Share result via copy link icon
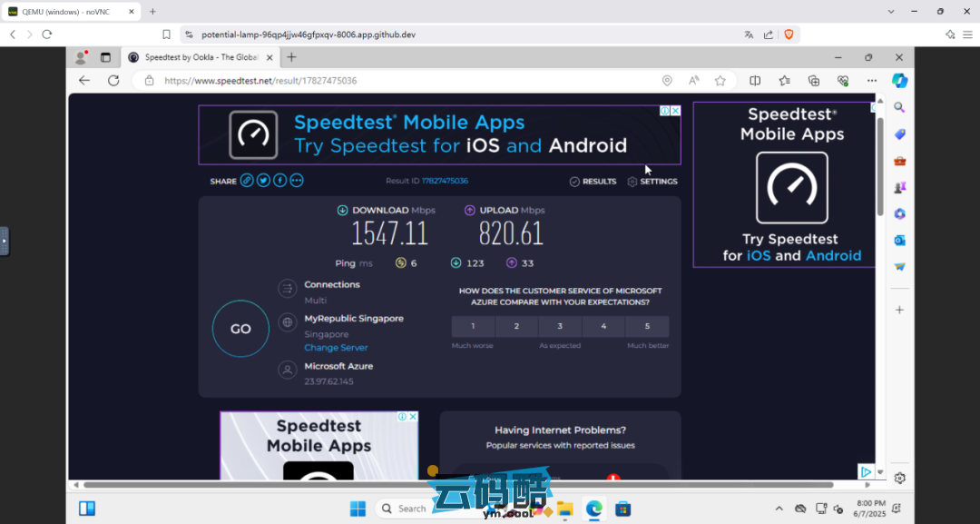 click(247, 181)
